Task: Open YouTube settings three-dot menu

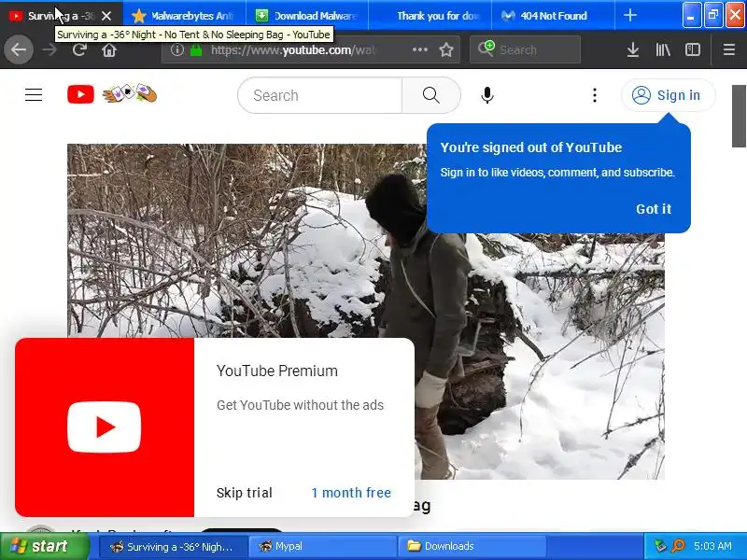Action: point(595,95)
